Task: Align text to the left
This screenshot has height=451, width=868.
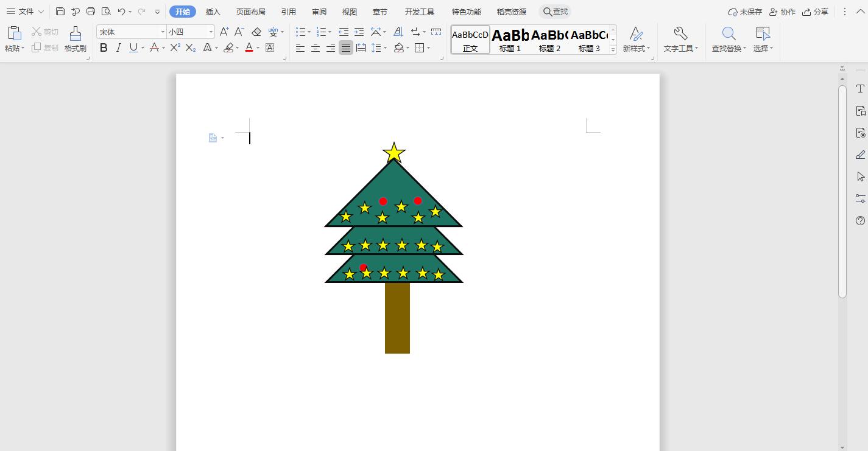Action: (x=300, y=47)
